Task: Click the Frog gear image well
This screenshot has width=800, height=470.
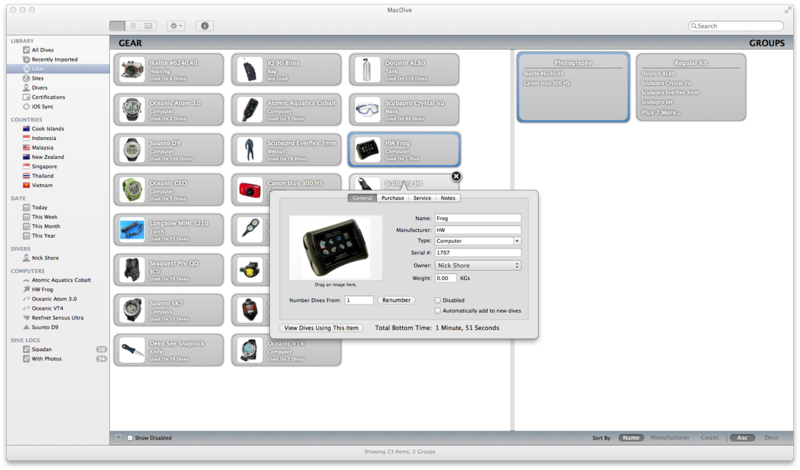Action: (336, 248)
